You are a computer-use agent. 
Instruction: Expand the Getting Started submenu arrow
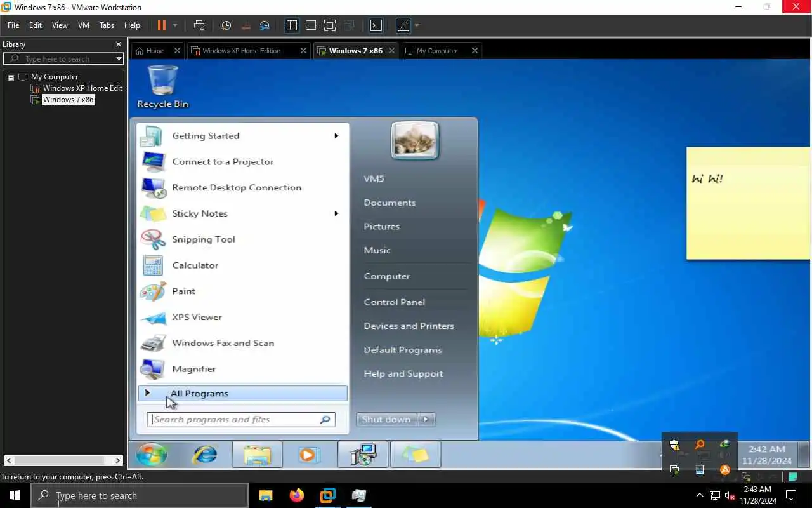(336, 136)
